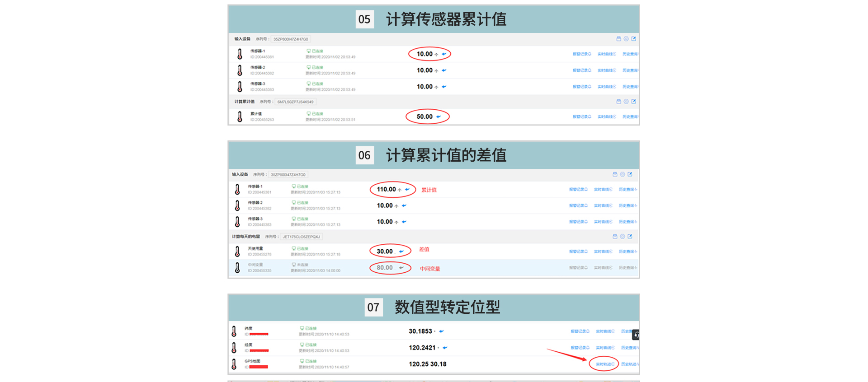Click serial number field JET175CLO5ZEPQXJ
This screenshot has width=868, height=382.
301,237
